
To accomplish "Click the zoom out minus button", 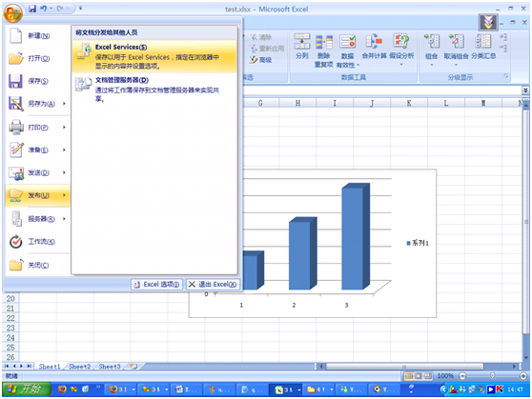I will [x=462, y=376].
